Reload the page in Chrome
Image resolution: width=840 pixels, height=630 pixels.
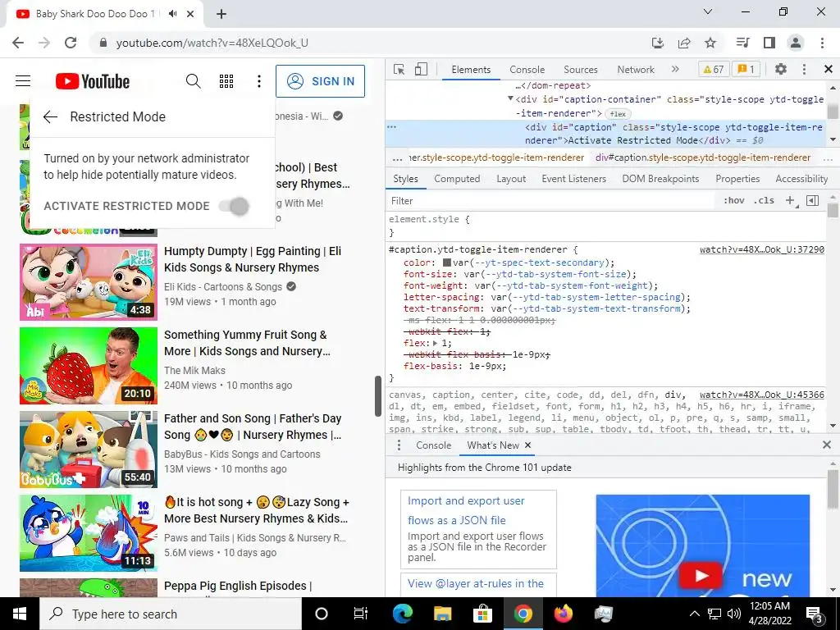pyautogui.click(x=71, y=43)
